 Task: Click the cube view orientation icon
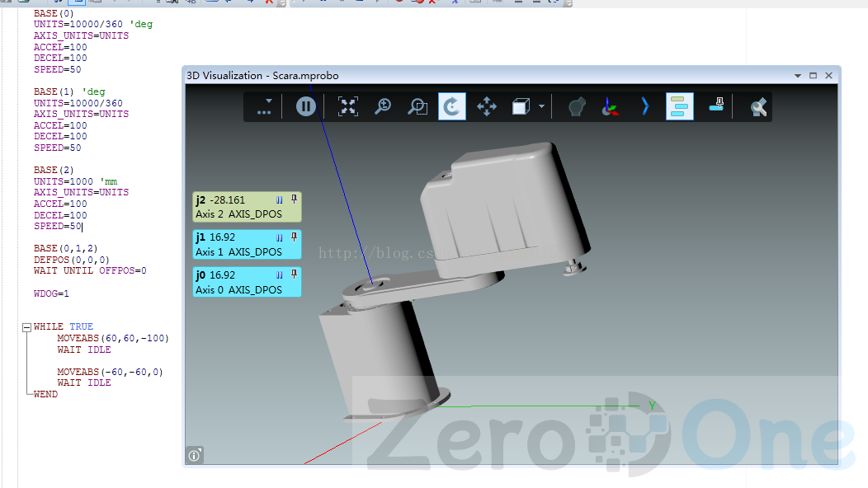[521, 106]
